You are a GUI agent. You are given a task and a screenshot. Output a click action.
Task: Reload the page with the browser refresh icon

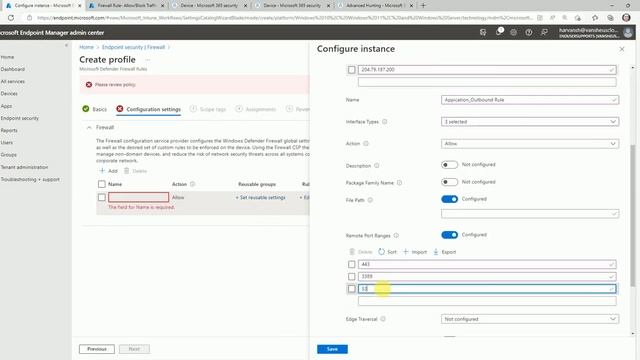[11, 18]
